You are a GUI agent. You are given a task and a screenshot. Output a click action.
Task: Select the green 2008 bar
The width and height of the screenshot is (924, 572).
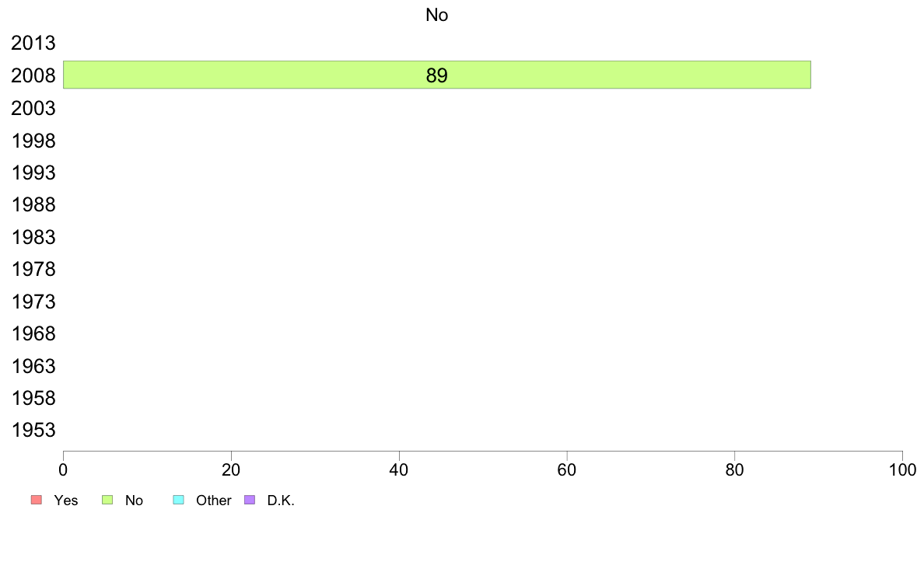point(436,75)
